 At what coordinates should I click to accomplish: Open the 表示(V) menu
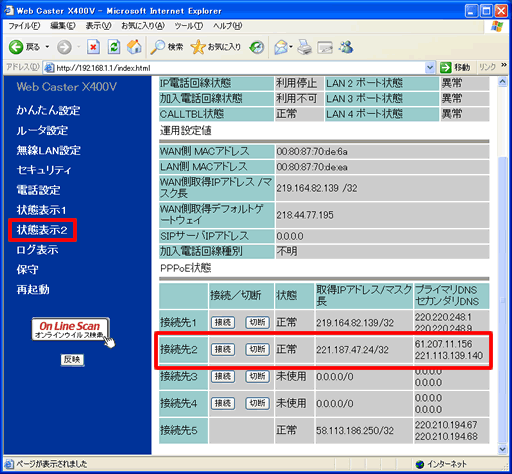click(98, 26)
